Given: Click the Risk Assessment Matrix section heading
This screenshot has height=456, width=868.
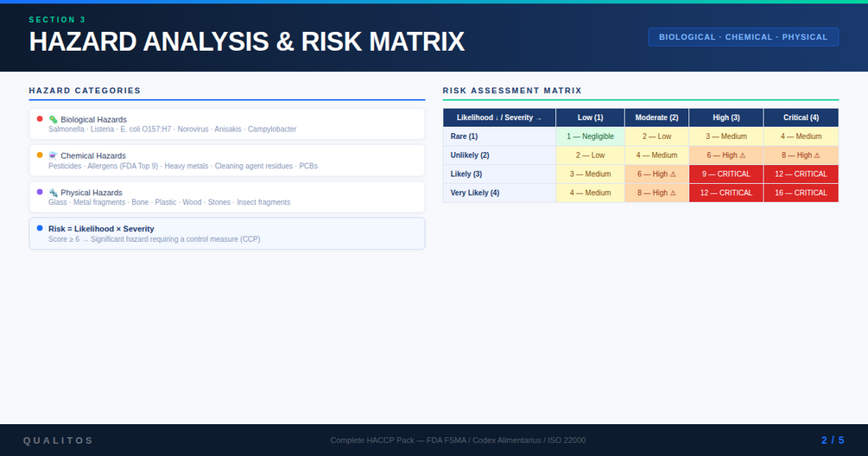Looking at the screenshot, I should [x=512, y=91].
